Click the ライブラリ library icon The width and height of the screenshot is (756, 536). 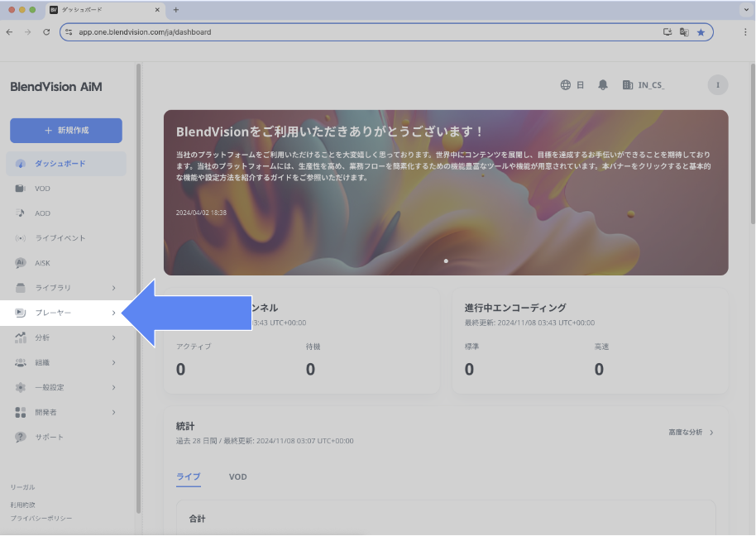tap(20, 288)
